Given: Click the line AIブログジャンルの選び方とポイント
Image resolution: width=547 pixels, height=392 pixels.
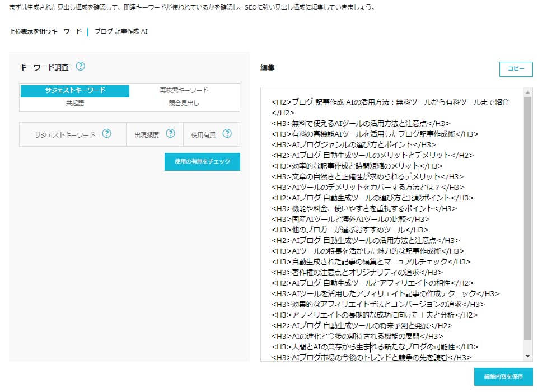Looking at the screenshot, I should [x=354, y=145].
